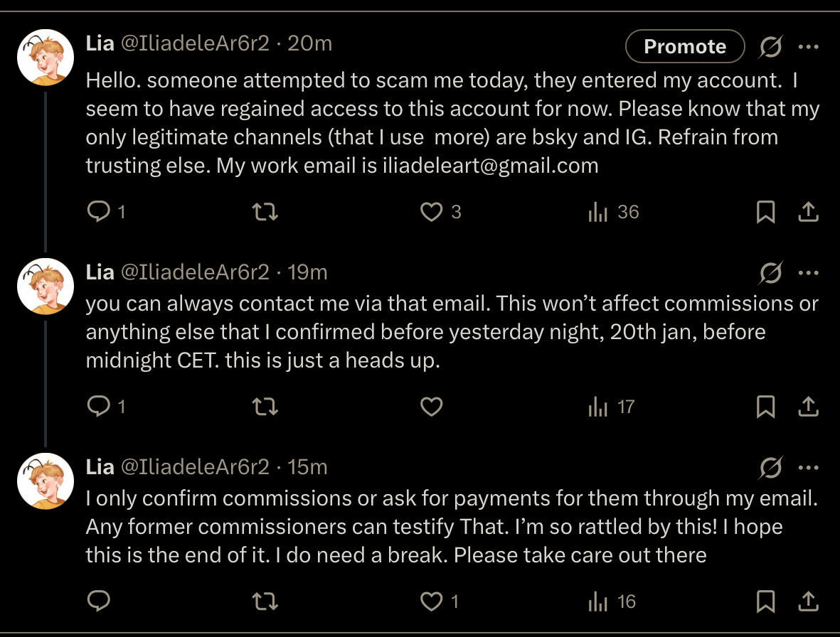This screenshot has height=637, width=840.
Task: Share the 19m post via share icon
Action: point(809,407)
